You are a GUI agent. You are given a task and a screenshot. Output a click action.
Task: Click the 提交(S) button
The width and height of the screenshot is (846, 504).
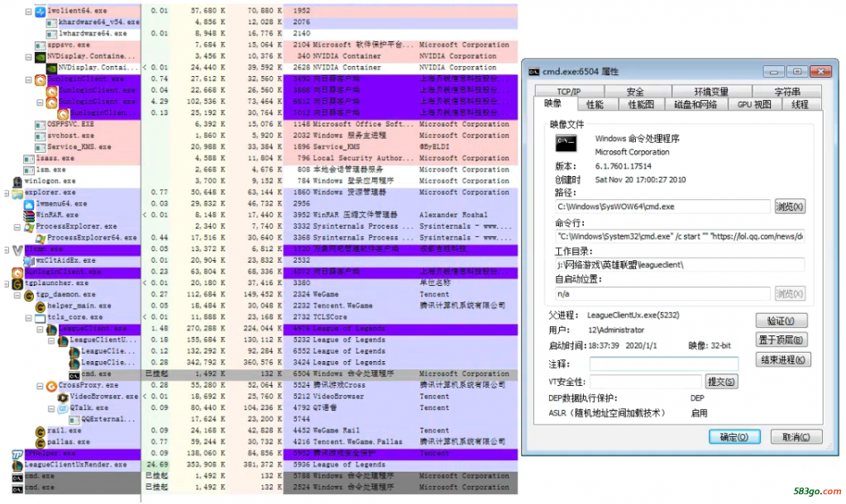pyautogui.click(x=721, y=382)
